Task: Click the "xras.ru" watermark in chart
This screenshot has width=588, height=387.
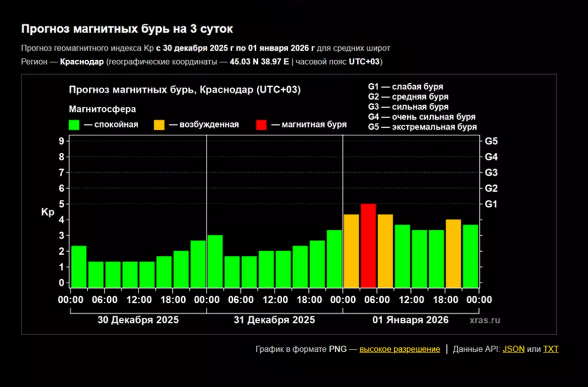Action: (x=485, y=320)
